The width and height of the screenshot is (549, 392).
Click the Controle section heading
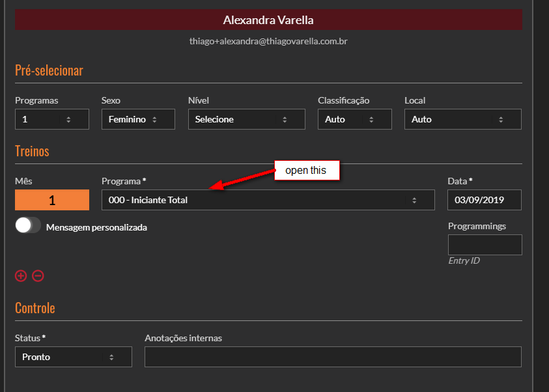(35, 308)
